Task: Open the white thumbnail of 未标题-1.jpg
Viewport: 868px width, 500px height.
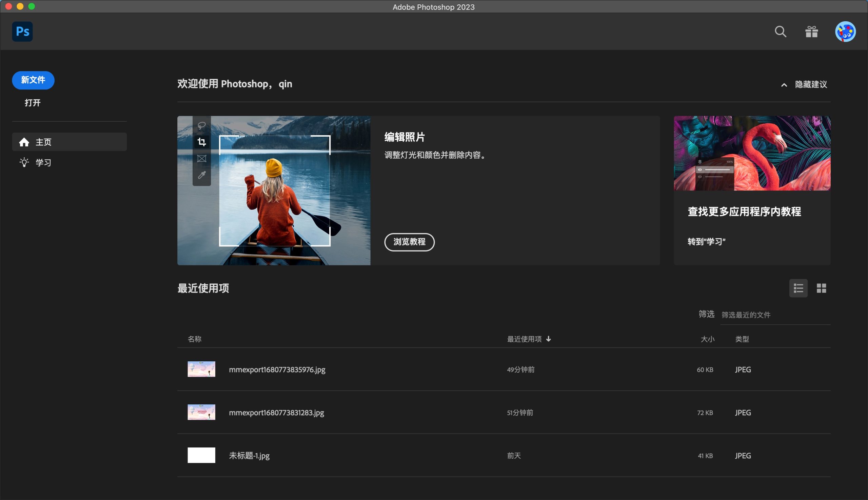Action: point(201,455)
